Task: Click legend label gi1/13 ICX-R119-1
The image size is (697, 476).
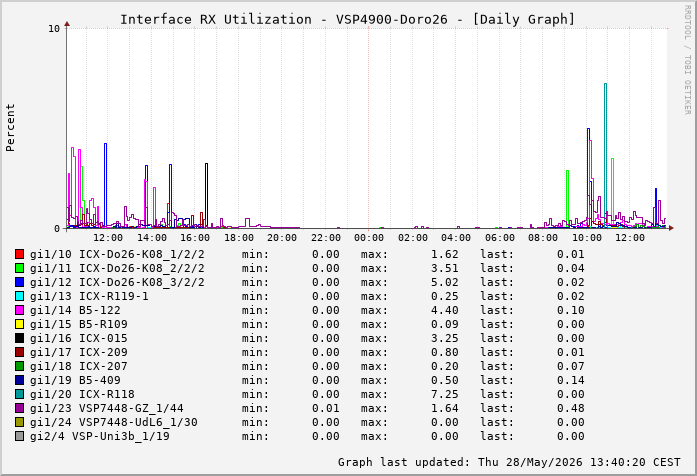Action: click(x=89, y=296)
